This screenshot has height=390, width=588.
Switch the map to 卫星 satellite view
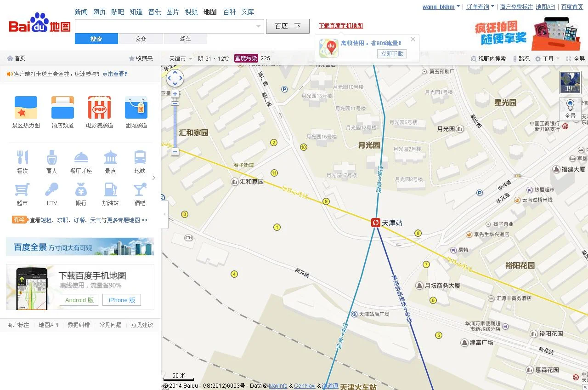click(570, 81)
